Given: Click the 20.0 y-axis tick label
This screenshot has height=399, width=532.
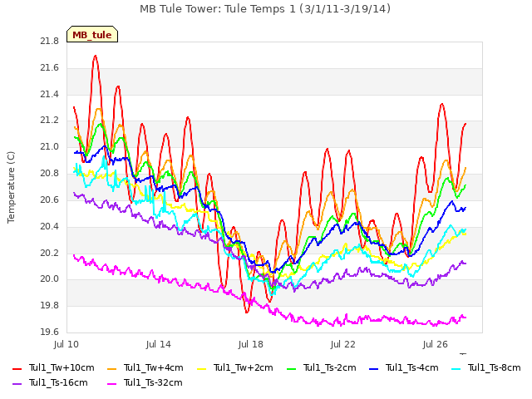Looking at the screenshot, I should coord(50,279).
